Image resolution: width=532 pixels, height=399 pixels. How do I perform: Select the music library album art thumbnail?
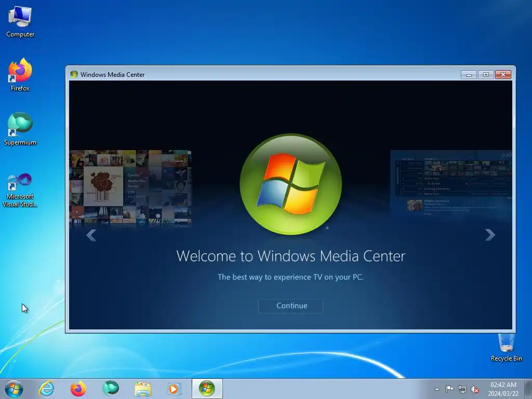(130, 187)
